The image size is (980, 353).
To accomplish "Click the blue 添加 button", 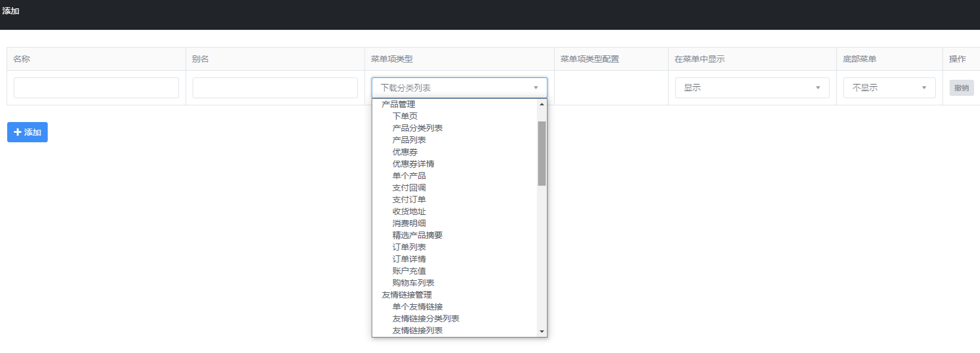I will (x=27, y=132).
